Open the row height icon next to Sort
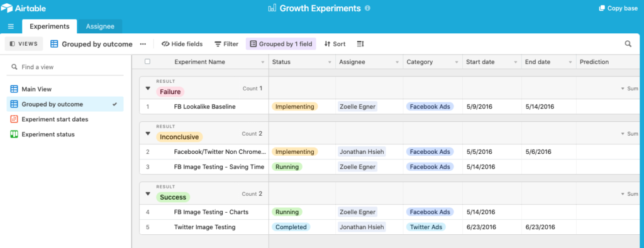 coord(360,44)
